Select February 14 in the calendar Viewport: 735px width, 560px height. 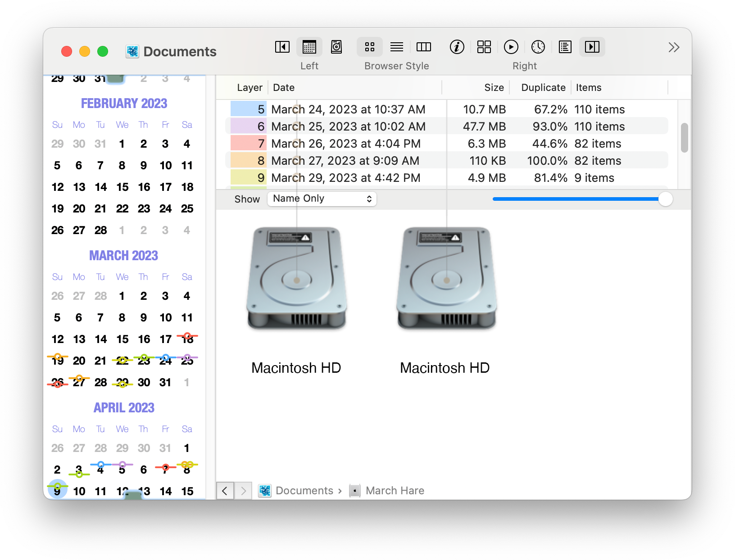(100, 187)
